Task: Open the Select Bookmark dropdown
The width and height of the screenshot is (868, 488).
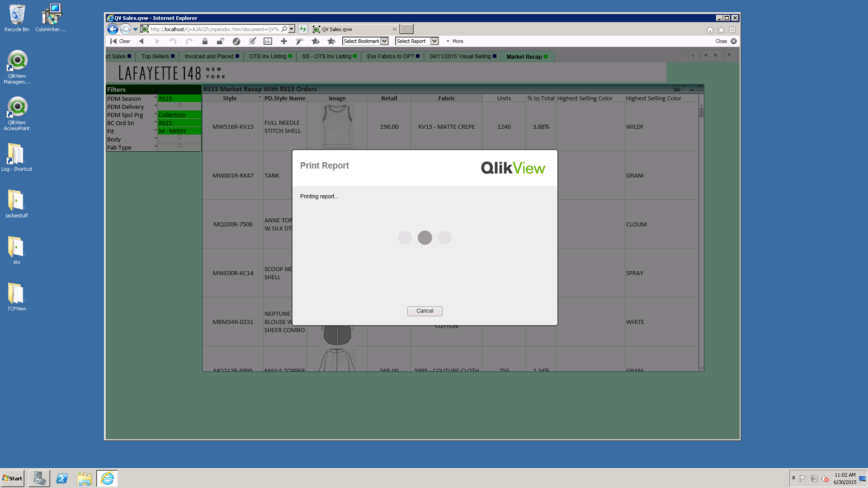Action: [x=365, y=41]
